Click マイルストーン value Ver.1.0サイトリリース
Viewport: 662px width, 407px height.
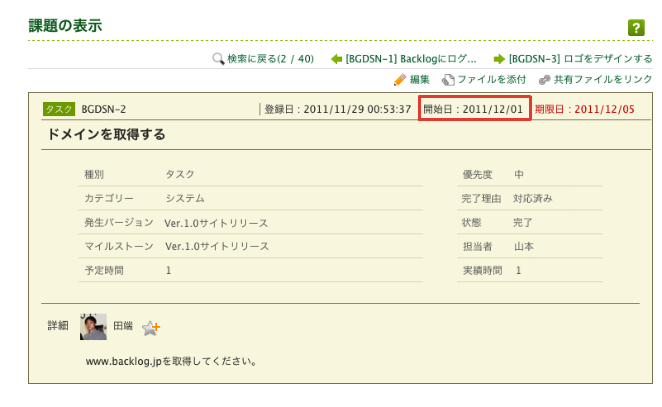(x=217, y=247)
